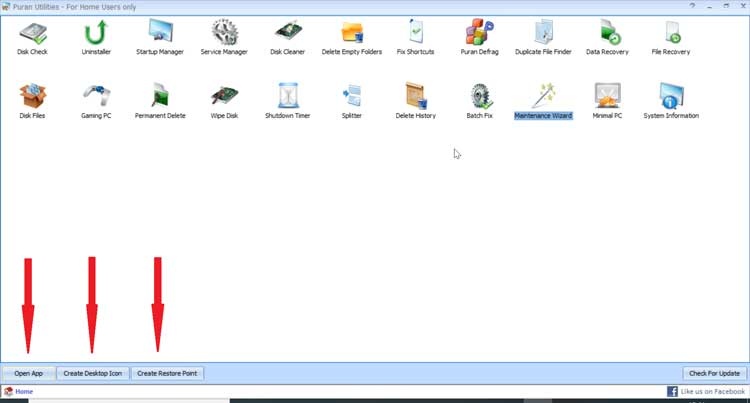
Task: Click Create Restore Point button
Action: (x=167, y=373)
